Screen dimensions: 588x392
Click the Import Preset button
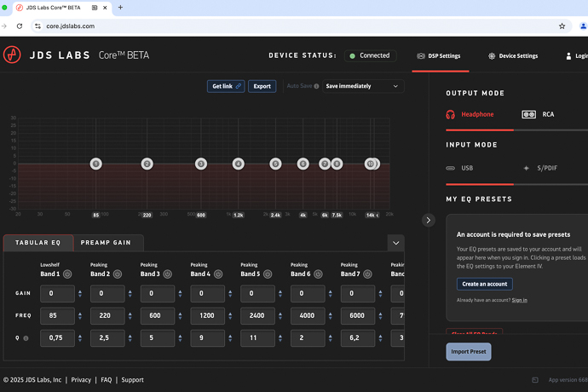click(x=469, y=352)
